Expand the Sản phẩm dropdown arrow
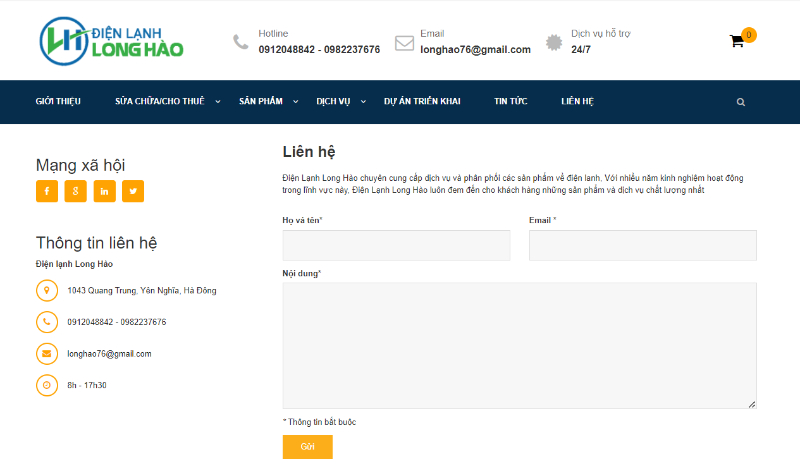Screen dimensions: 800x466 (295, 102)
